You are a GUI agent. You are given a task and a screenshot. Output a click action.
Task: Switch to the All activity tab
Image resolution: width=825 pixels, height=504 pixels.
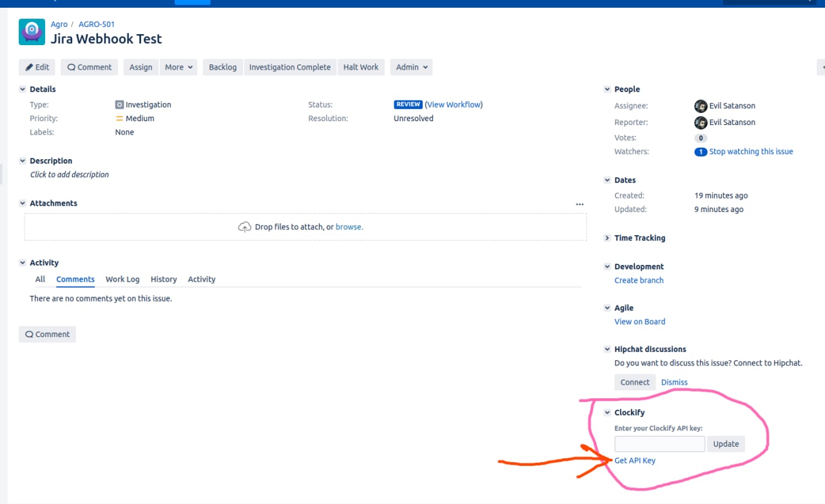tap(40, 279)
